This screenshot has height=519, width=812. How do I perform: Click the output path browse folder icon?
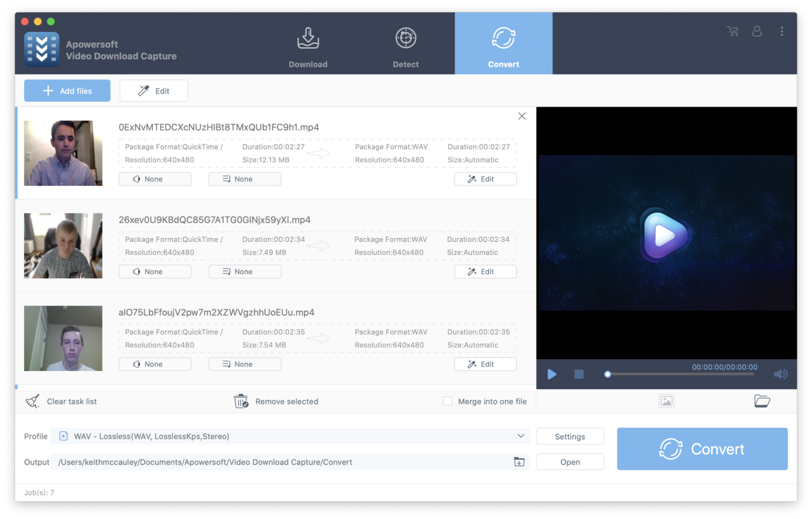pyautogui.click(x=519, y=462)
